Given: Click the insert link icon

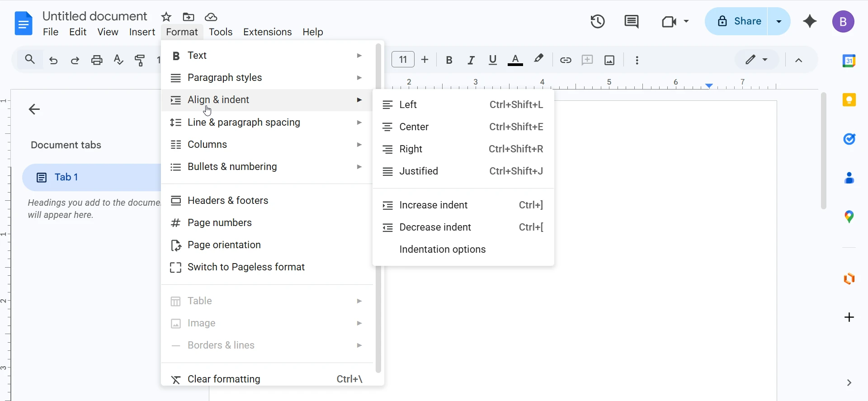Looking at the screenshot, I should point(566,60).
